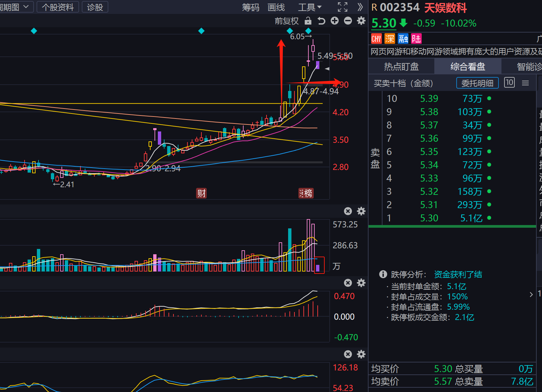Click the middle cyan diamond event marker

click(x=201, y=31)
